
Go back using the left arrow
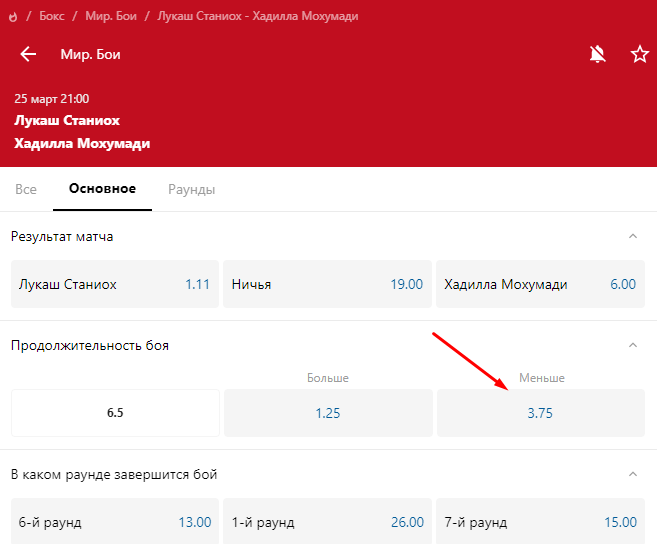coord(28,54)
